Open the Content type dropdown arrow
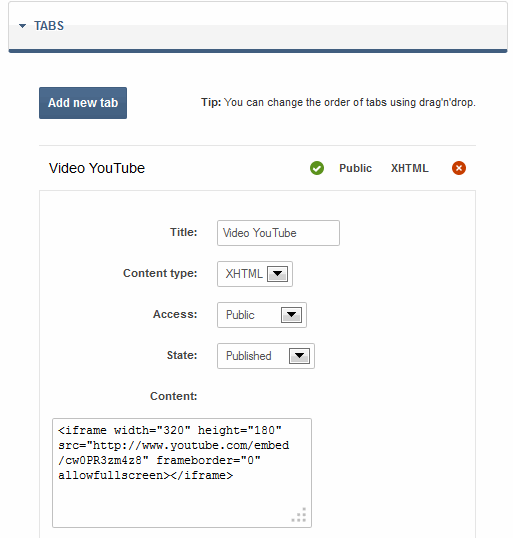 (277, 274)
